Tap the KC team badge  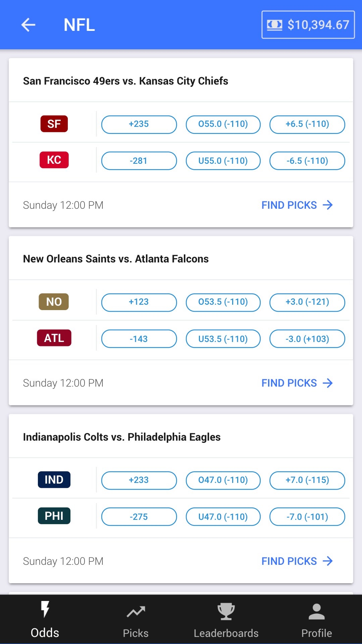point(54,160)
